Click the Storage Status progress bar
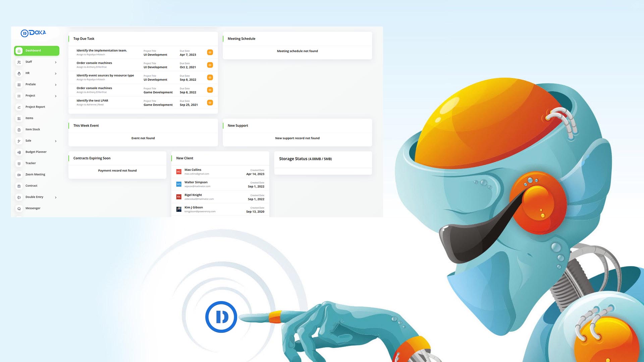Viewport: 644px width, 362px height. click(323, 171)
